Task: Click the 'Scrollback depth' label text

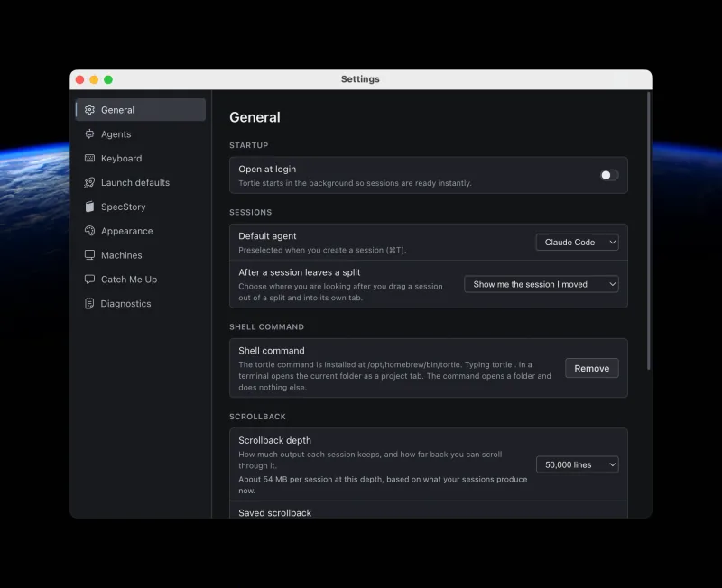Action: coord(274,440)
